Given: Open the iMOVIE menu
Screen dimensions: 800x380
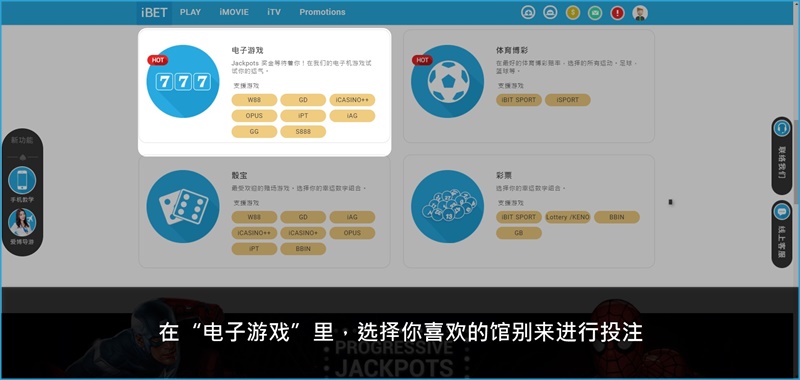Looking at the screenshot, I should tap(234, 12).
